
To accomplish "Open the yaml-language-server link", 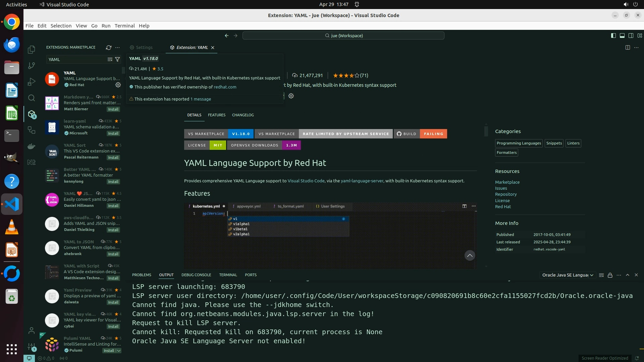I will (x=362, y=181).
